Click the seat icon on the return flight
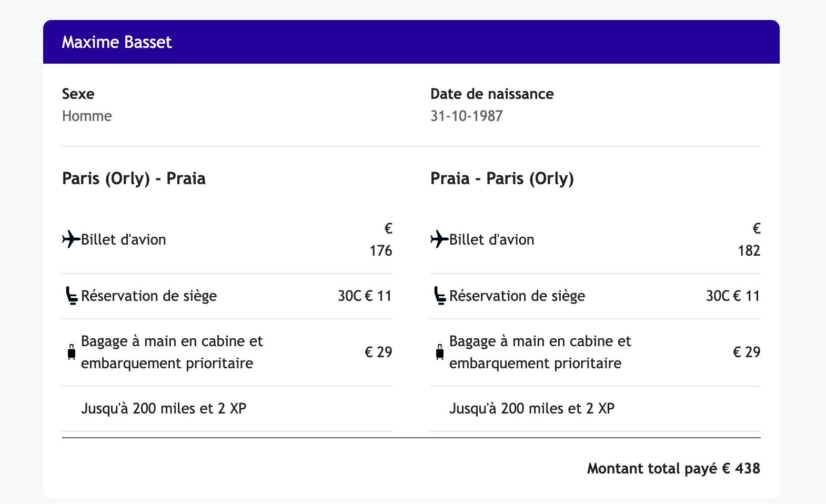The height and width of the screenshot is (504, 826). pos(439,296)
